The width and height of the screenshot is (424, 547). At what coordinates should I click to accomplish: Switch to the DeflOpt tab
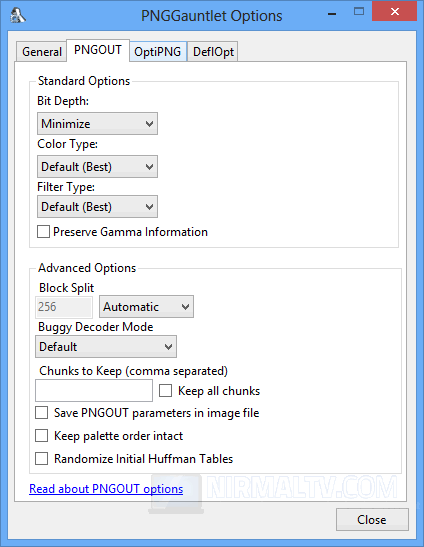[213, 52]
